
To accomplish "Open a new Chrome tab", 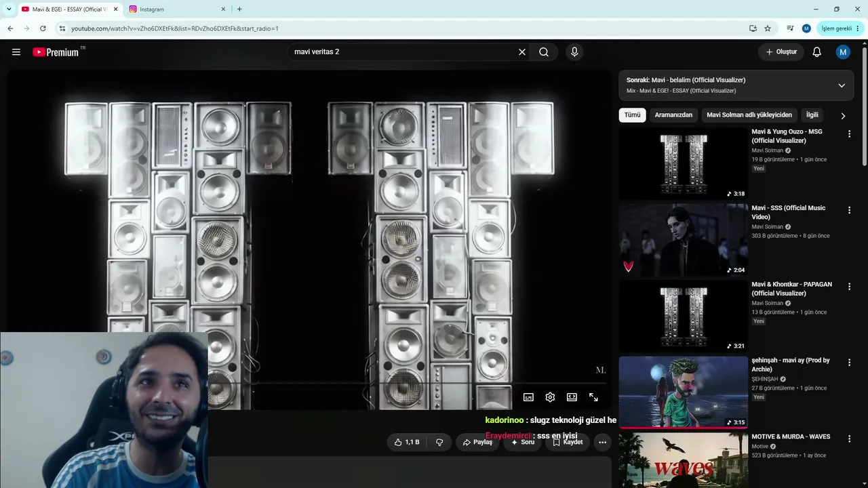I will (239, 9).
